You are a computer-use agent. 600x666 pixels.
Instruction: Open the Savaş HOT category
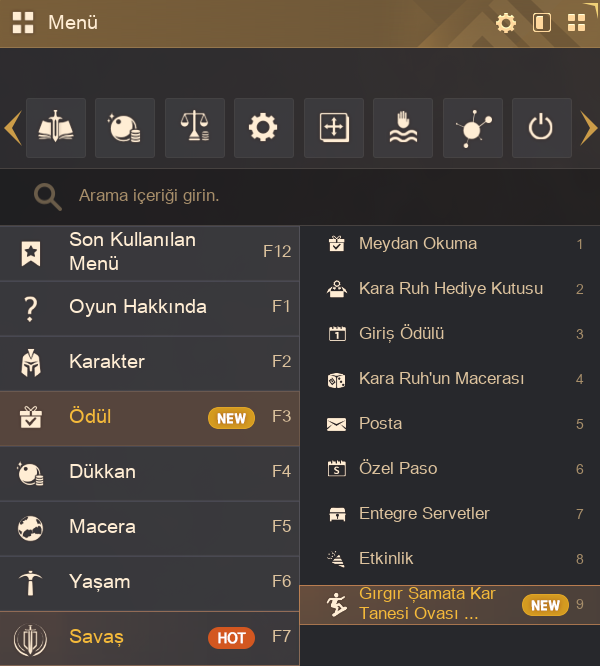click(x=149, y=638)
